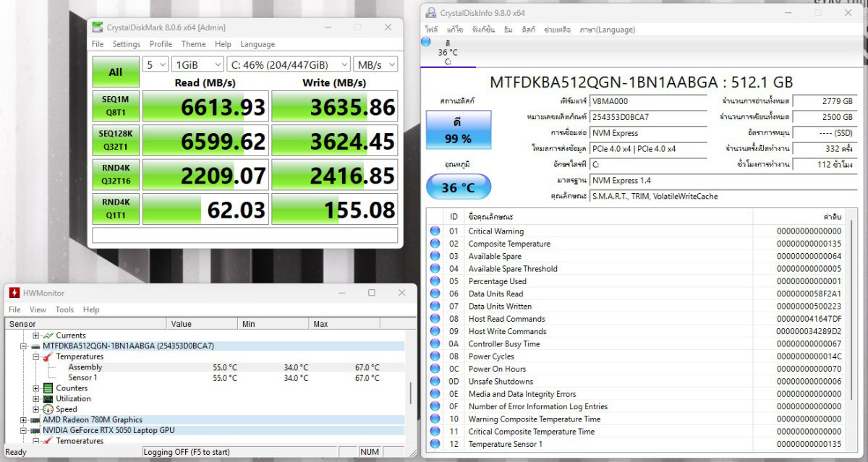
Task: Click the Speed gauge icon in HWMonitor
Action: 48,409
